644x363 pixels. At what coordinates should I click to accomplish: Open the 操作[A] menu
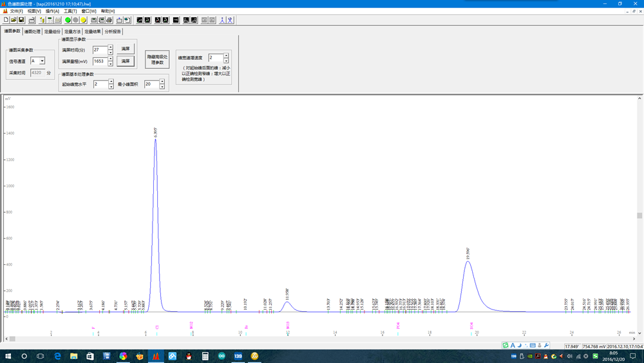(52, 11)
